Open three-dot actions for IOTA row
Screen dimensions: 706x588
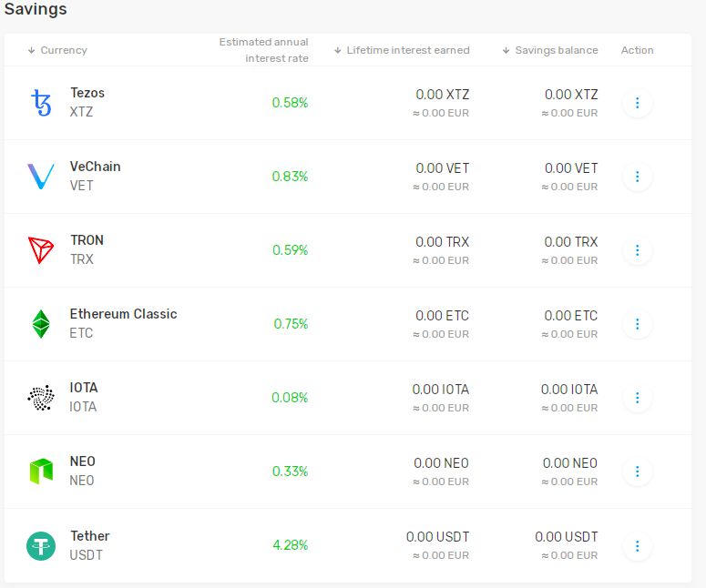click(x=637, y=398)
